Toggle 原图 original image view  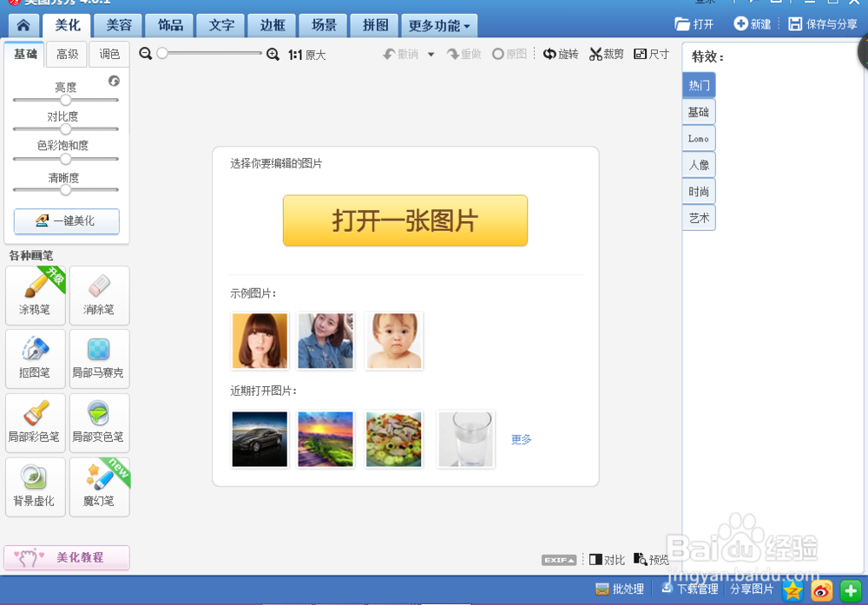(505, 54)
